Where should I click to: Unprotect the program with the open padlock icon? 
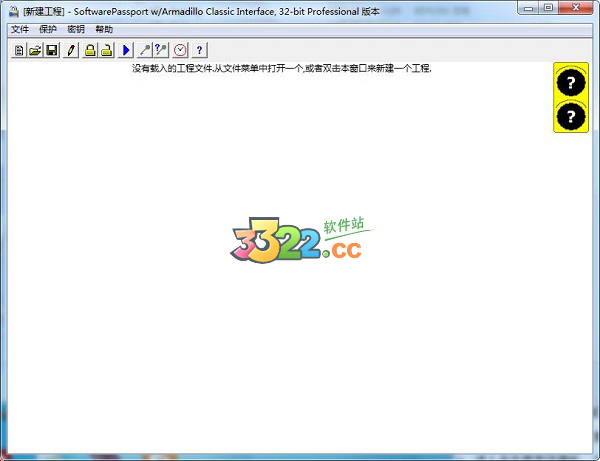pyautogui.click(x=107, y=50)
